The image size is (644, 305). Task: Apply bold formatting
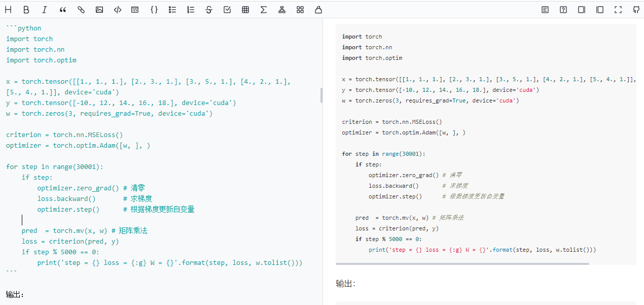(26, 10)
